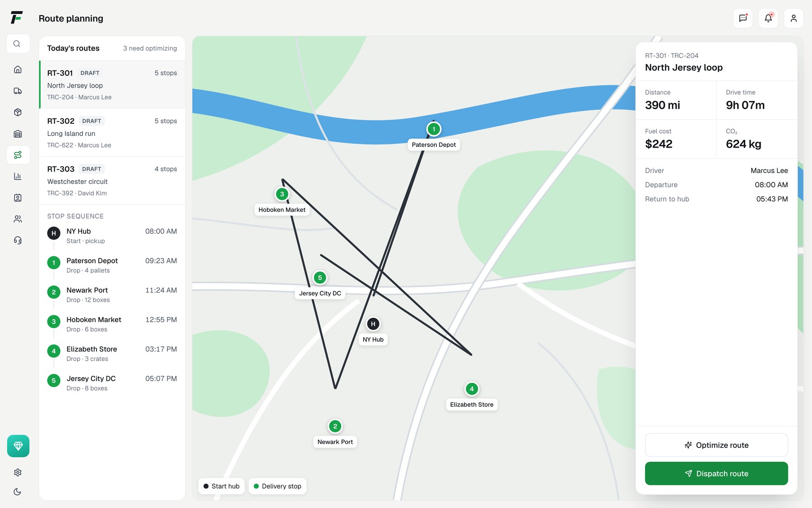This screenshot has height=508, width=812.
Task: Open the search icon in the sidebar
Action: click(18, 44)
